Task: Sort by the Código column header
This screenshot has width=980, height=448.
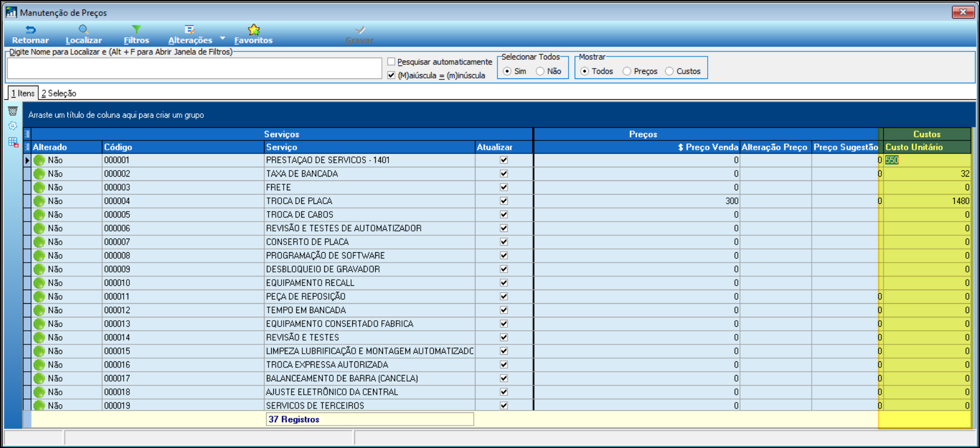Action: tap(183, 147)
